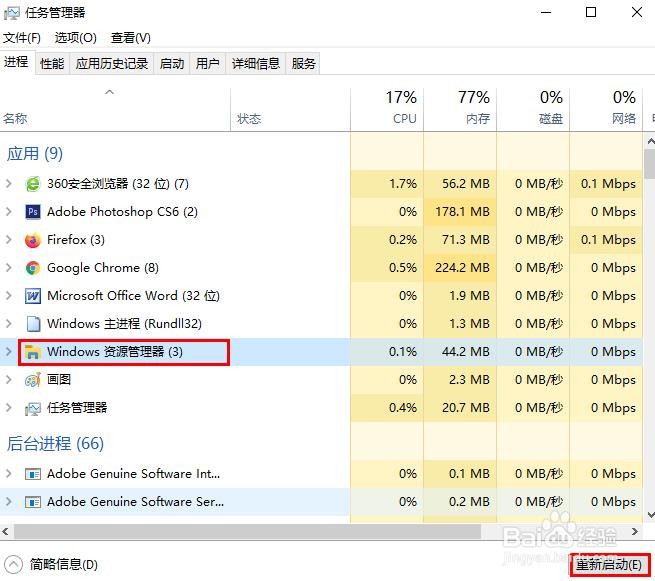The height and width of the screenshot is (581, 655).
Task: Click the Google Chrome process icon
Action: click(x=33, y=268)
